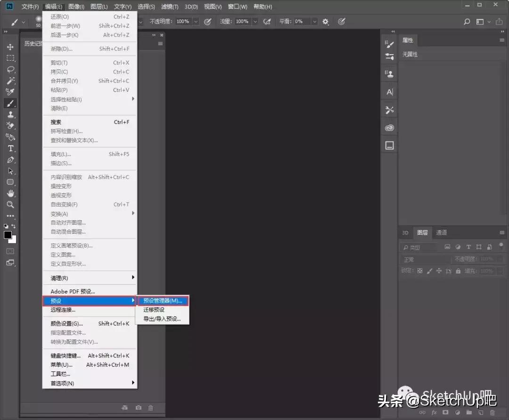Click the delete layer trash button

coord(493,412)
